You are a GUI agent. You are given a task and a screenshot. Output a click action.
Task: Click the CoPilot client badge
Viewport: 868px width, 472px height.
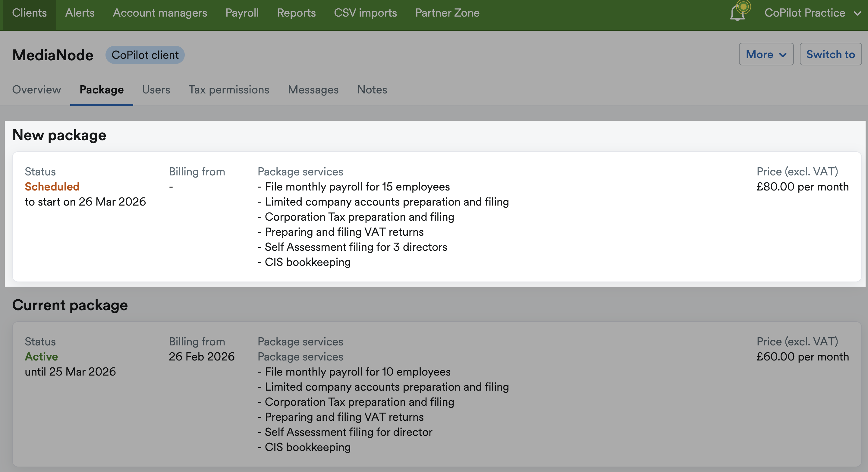coord(145,55)
